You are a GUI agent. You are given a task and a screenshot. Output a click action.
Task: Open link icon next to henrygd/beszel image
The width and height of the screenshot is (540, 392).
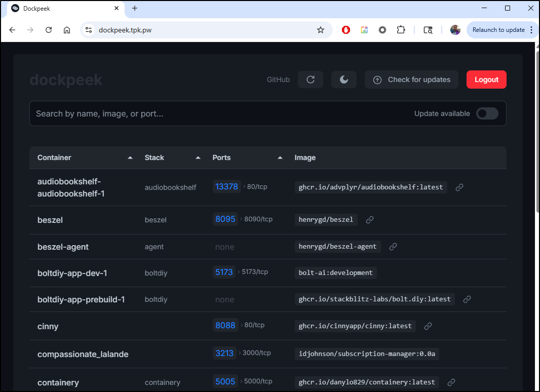(369, 220)
